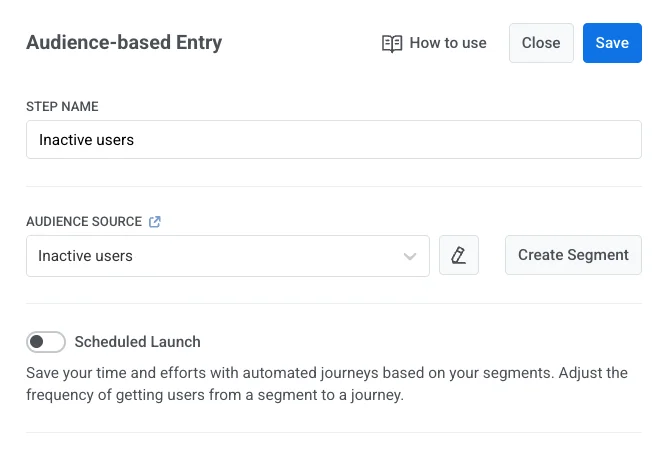This screenshot has height=451, width=672.
Task: Click the "Inactive users" text inside Step Name field
Action: (87, 140)
